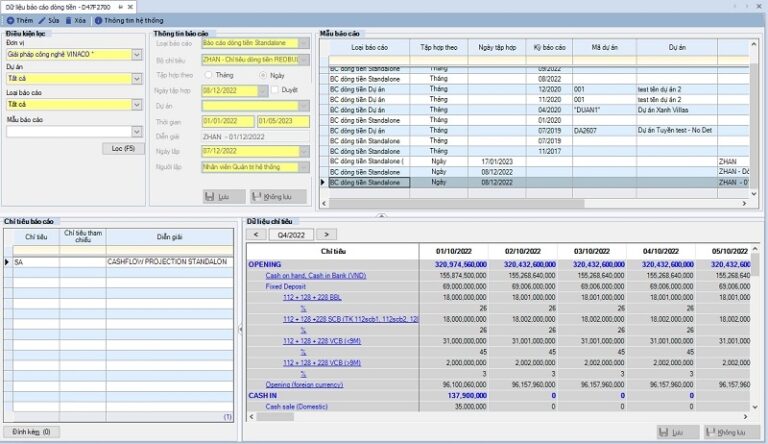Viewport: 768px width, 444px height.
Task: Click the Xóa (delete) trash icon
Action: pos(69,19)
